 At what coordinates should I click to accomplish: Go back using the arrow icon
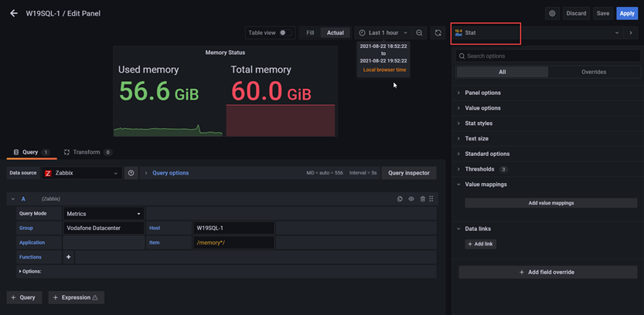pos(13,13)
